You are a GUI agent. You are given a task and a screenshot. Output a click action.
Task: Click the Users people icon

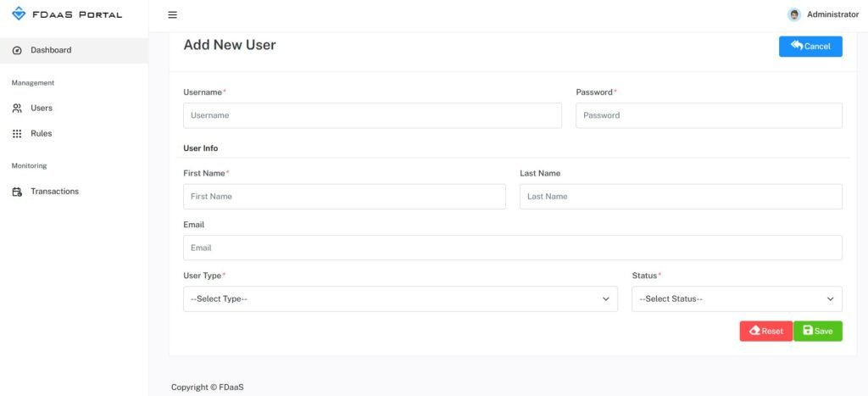tap(17, 109)
